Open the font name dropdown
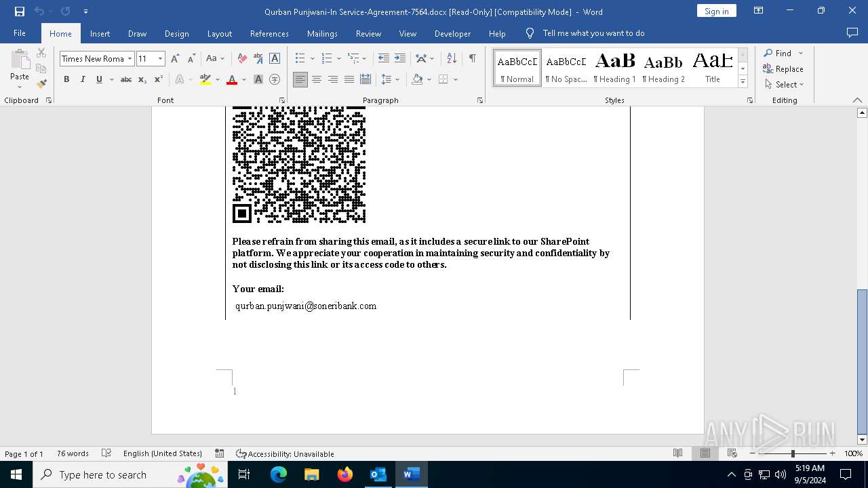Viewport: 868px width, 488px height. tap(130, 59)
